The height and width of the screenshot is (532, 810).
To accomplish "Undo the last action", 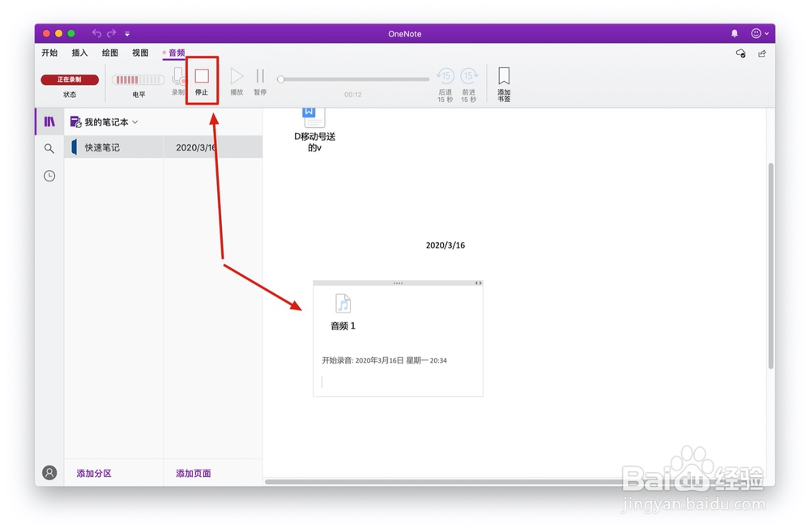I will pos(96,33).
